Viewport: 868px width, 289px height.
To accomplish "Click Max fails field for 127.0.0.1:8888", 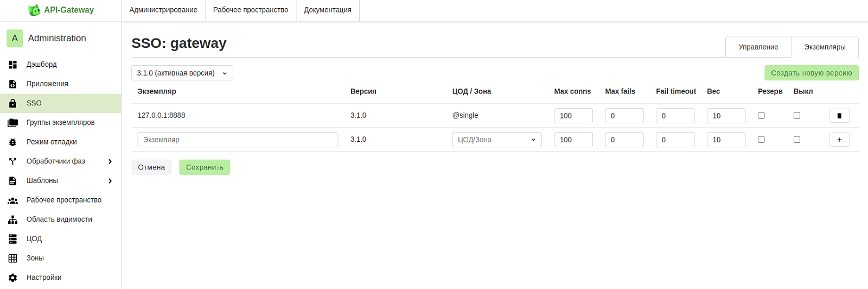I will click(624, 116).
